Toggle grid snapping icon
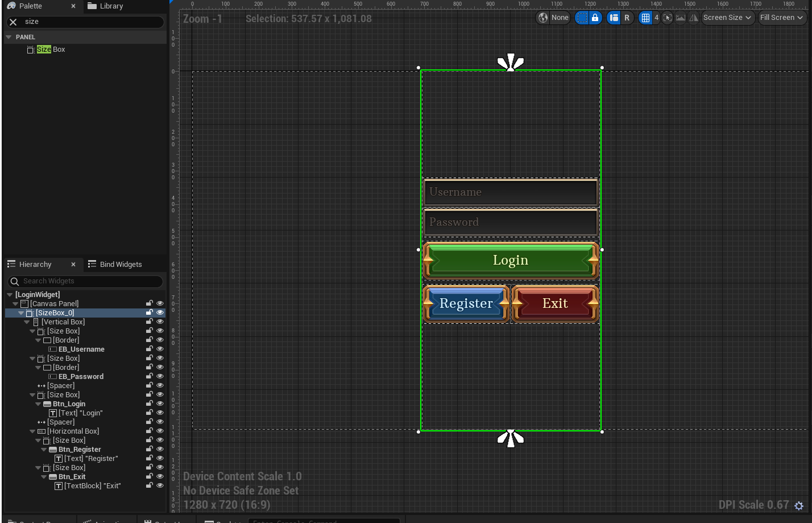Image resolution: width=812 pixels, height=523 pixels. click(645, 18)
